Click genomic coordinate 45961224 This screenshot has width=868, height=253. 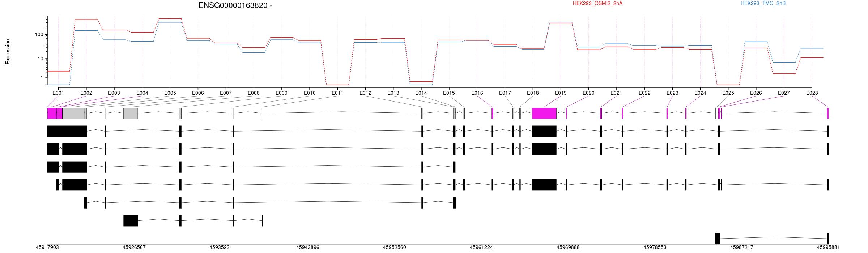click(481, 248)
